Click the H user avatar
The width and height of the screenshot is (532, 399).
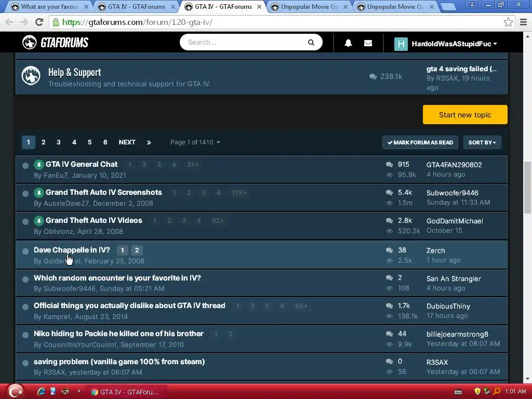401,44
